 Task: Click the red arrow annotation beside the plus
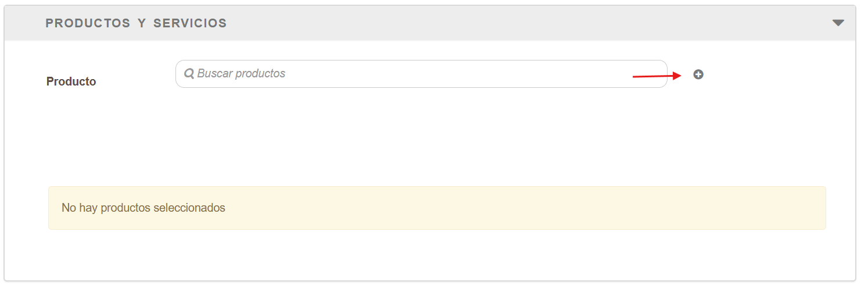click(x=657, y=76)
